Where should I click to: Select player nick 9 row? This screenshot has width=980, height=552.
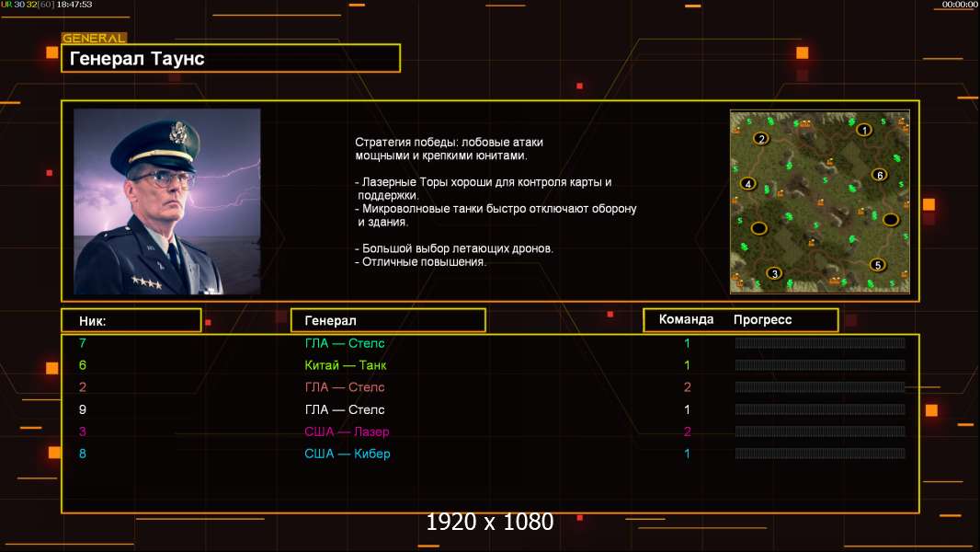point(490,409)
